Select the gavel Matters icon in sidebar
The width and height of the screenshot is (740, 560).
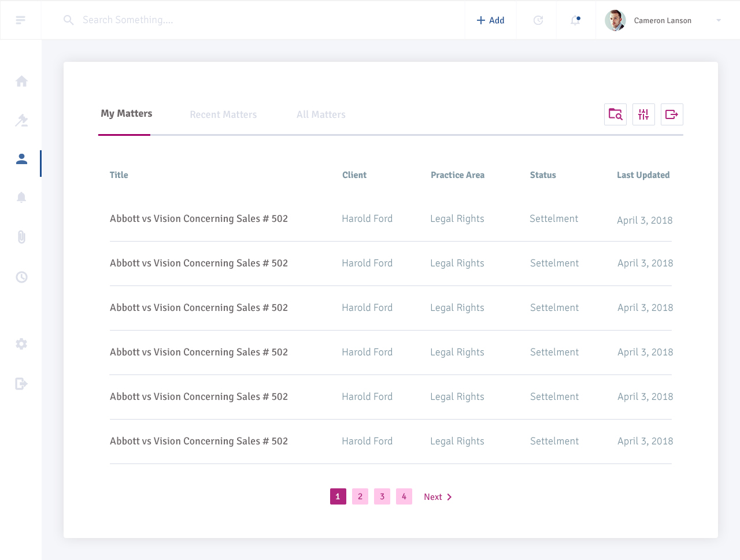21,120
